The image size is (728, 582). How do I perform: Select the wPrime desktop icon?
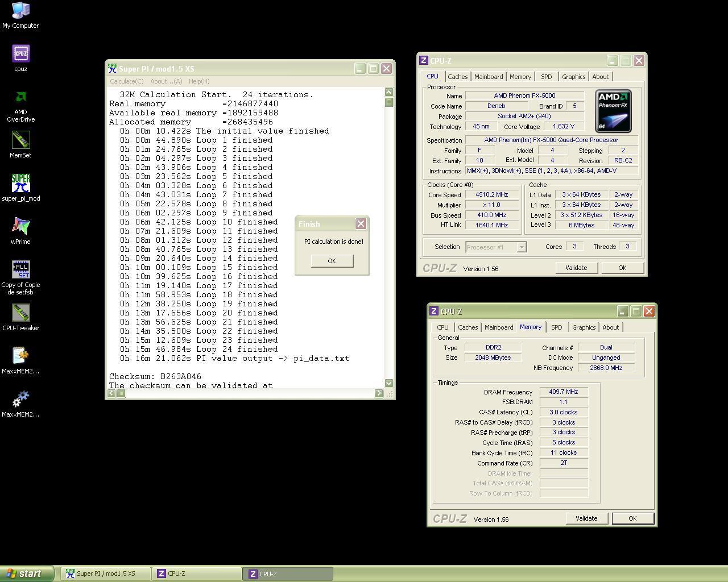pos(20,231)
